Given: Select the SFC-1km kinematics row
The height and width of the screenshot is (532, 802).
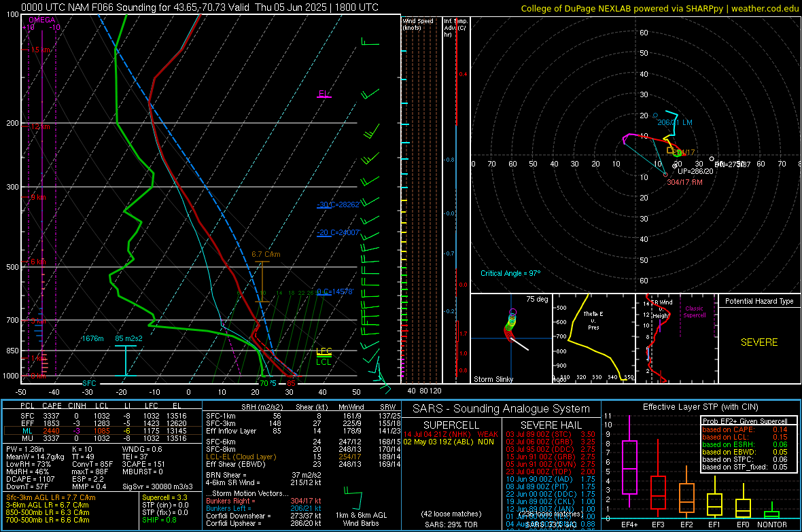Looking at the screenshot, I should [x=303, y=416].
